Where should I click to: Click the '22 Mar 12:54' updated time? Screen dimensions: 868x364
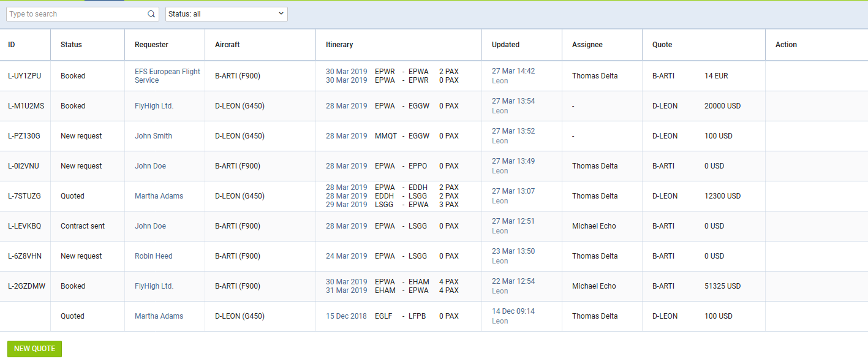pos(513,281)
